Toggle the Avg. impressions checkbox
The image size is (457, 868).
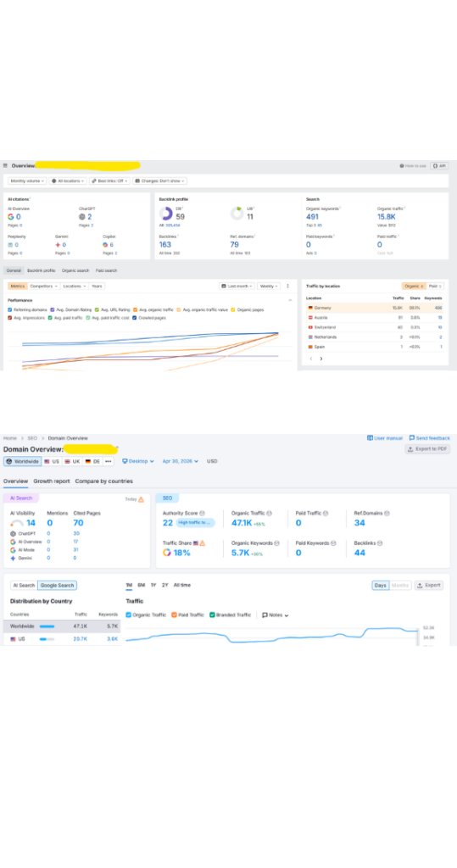(10, 318)
